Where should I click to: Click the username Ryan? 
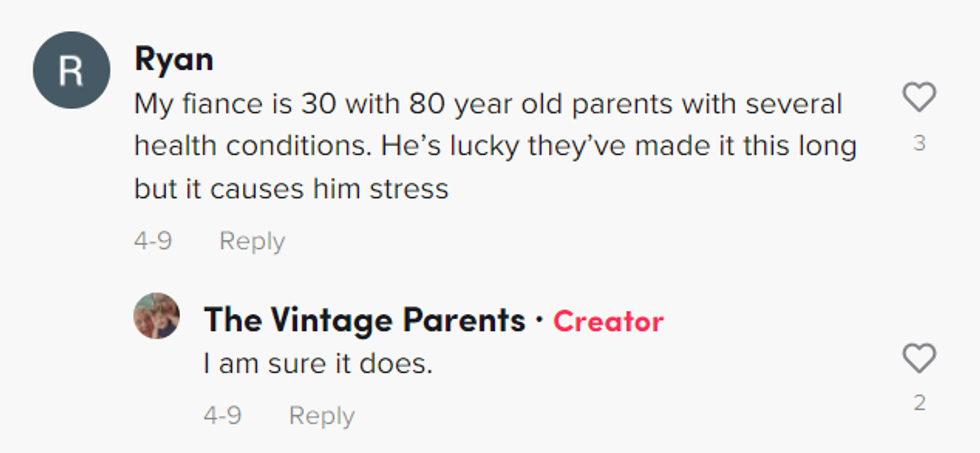[173, 59]
